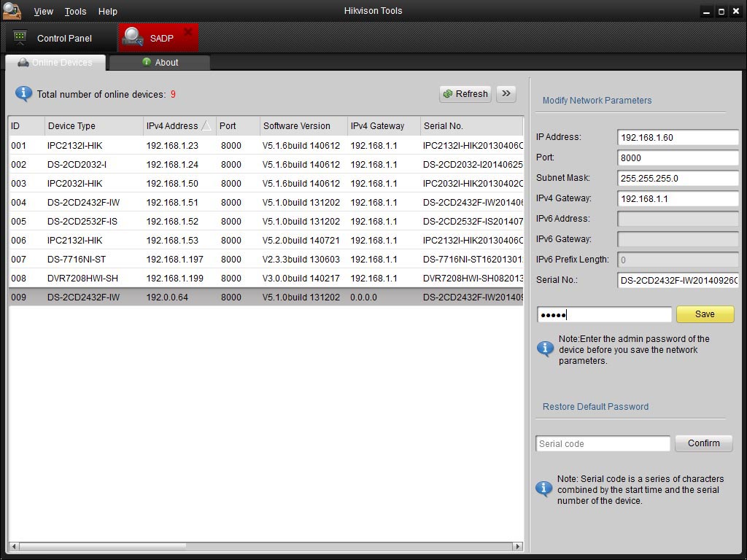The width and height of the screenshot is (747, 560).
Task: Switch to the SADP tab
Action: pyautogui.click(x=158, y=38)
